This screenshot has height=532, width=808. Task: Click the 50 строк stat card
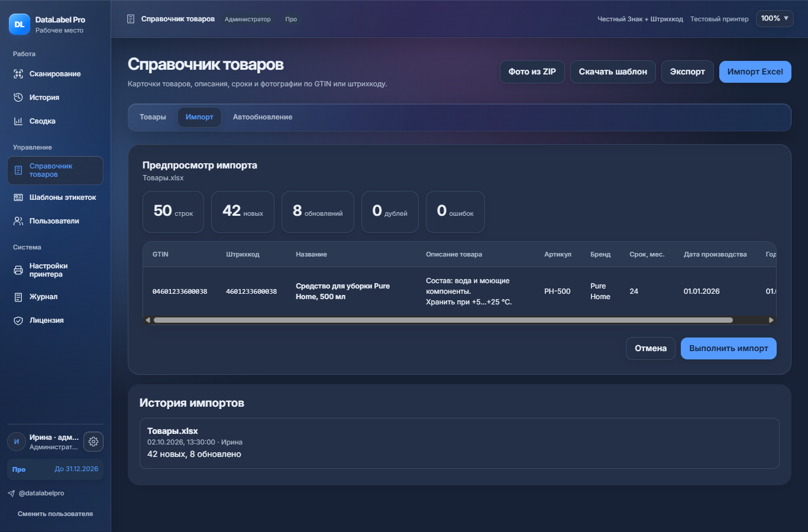tap(173, 212)
